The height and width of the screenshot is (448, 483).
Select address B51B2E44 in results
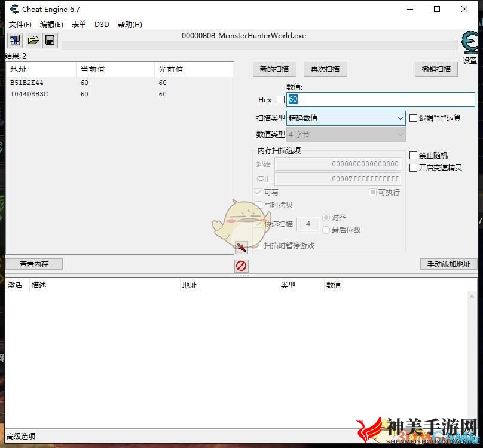(x=26, y=83)
